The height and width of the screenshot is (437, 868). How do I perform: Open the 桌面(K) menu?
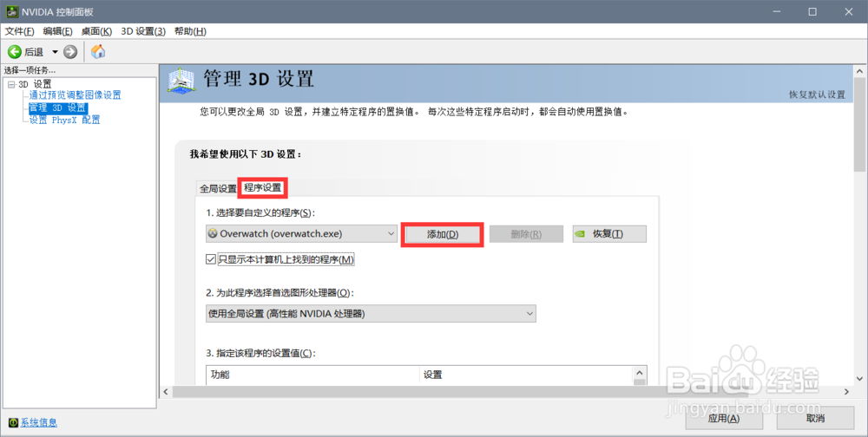(x=96, y=31)
